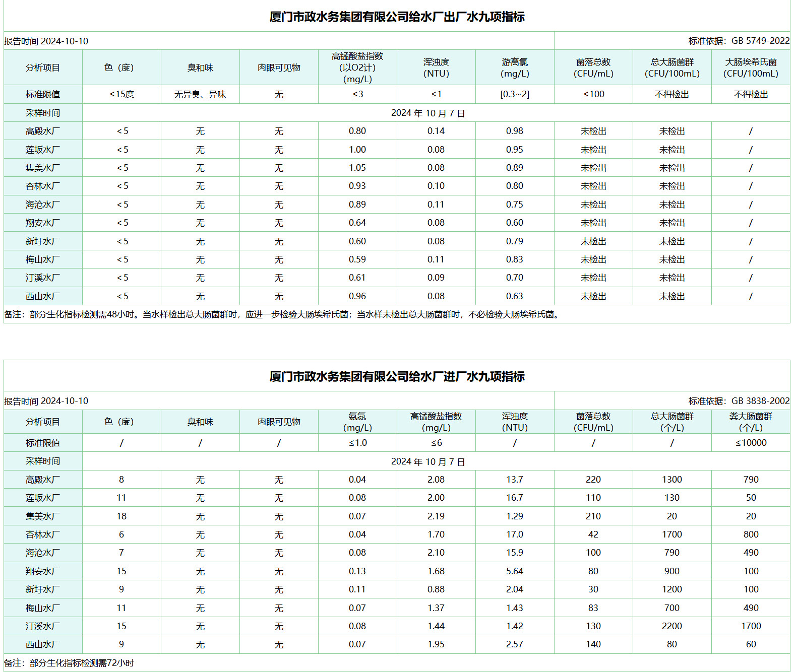Click the ≤15度 color limit cell
This screenshot has width=796, height=672.
pyautogui.click(x=121, y=94)
